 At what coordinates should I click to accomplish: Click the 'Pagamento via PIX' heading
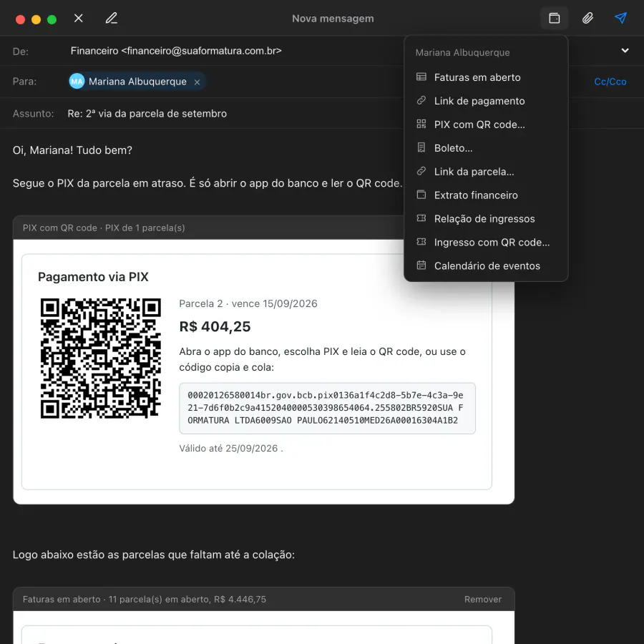point(93,277)
